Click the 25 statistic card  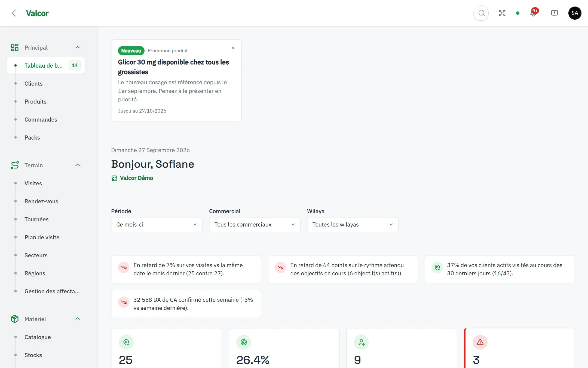(167, 348)
